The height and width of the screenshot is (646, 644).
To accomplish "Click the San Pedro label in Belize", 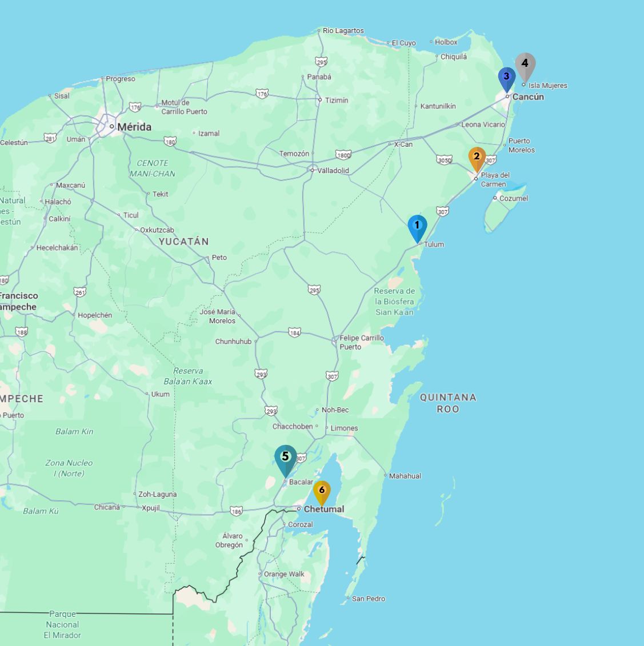I will [368, 599].
